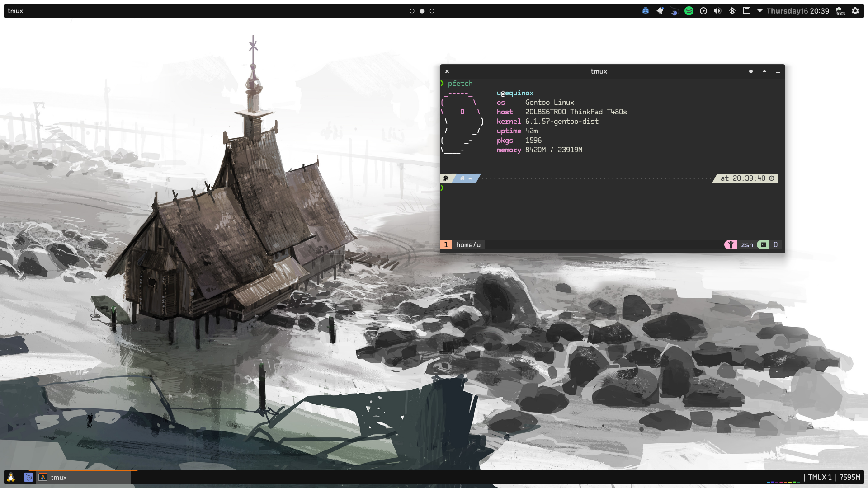Click the Tux penguin launcher icon
Viewport: 868px width, 488px height.
click(x=11, y=477)
